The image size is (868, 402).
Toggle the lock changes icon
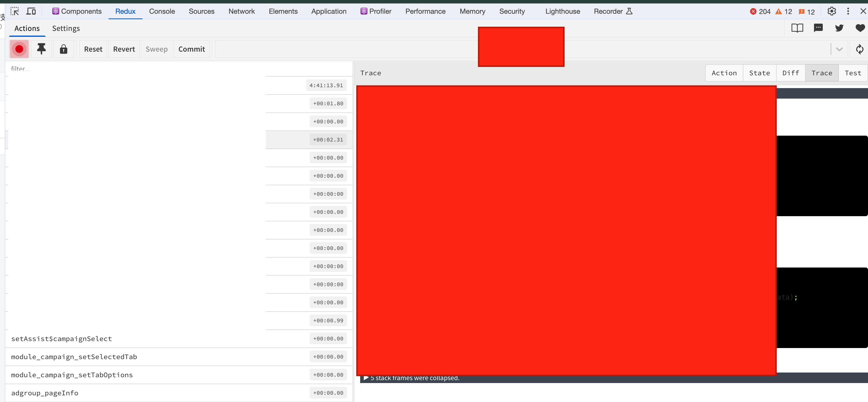click(63, 49)
